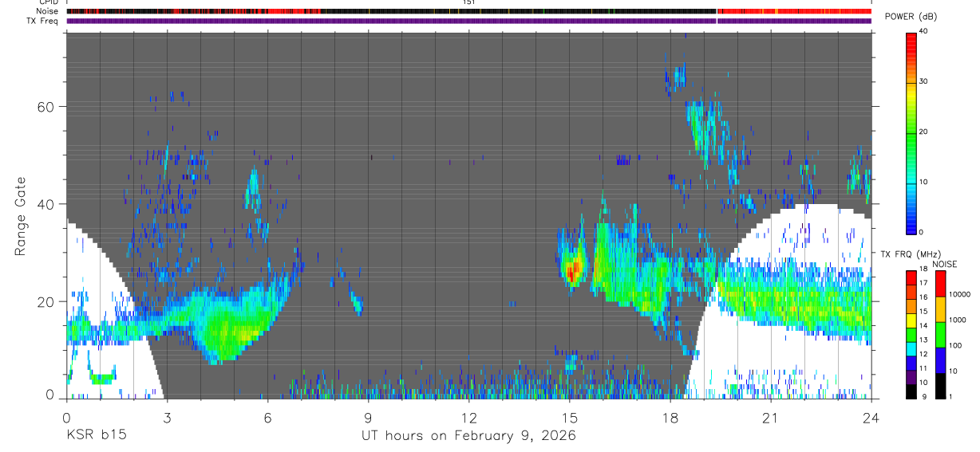Pick the red top end of the POWER colorbar
980x452 pixels.
[911, 41]
